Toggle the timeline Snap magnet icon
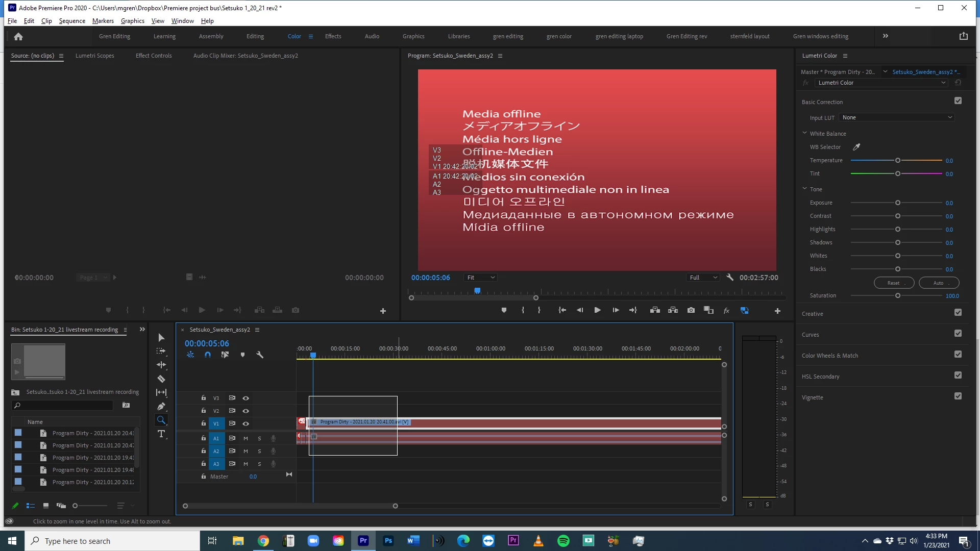This screenshot has height=551, width=980. pos(208,355)
